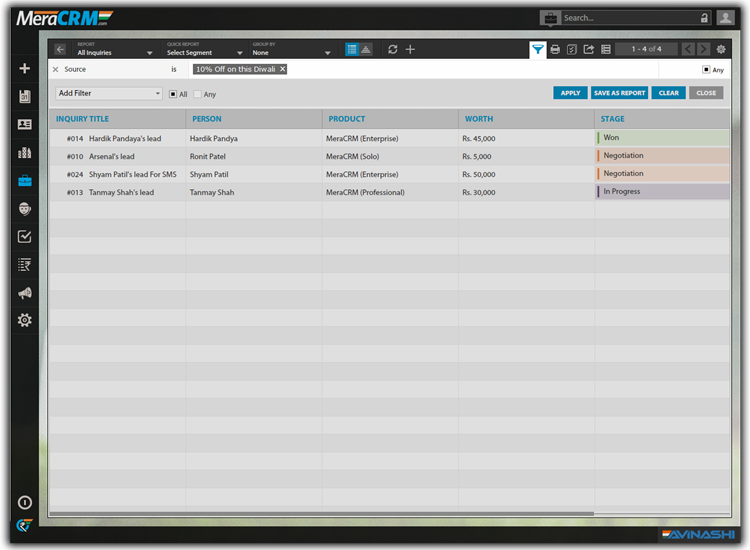Image resolution: width=750 pixels, height=550 pixels.
Task: Click the plus icon in left sidebar
Action: pyautogui.click(x=24, y=68)
